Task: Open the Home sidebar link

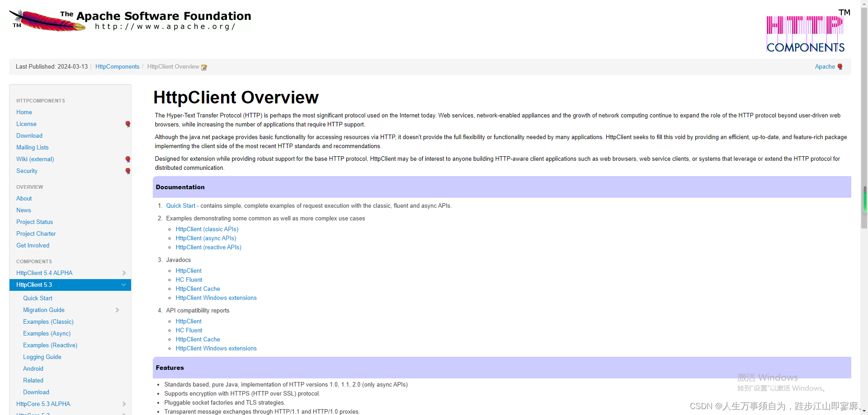Action: pos(24,112)
